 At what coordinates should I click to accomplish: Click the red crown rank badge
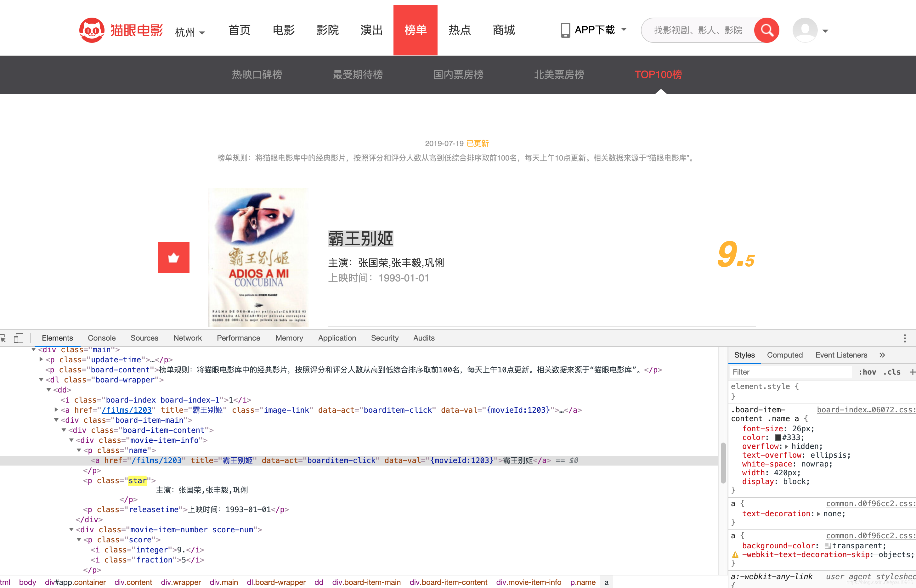174,257
